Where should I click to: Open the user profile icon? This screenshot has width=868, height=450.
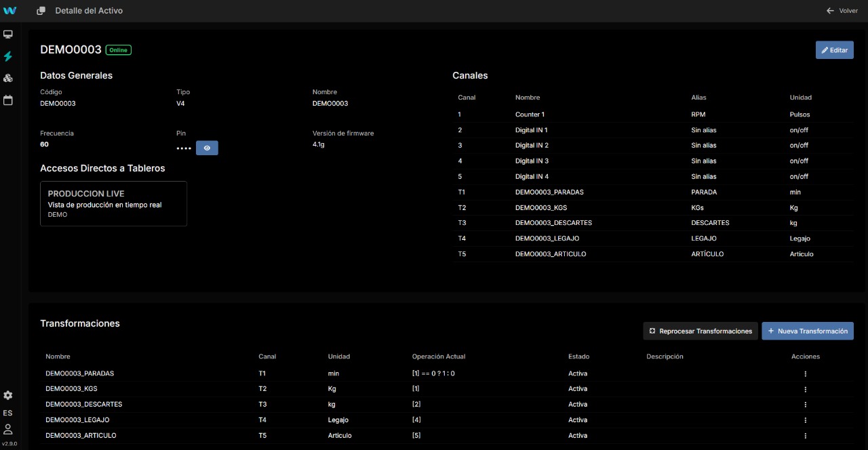click(8, 429)
